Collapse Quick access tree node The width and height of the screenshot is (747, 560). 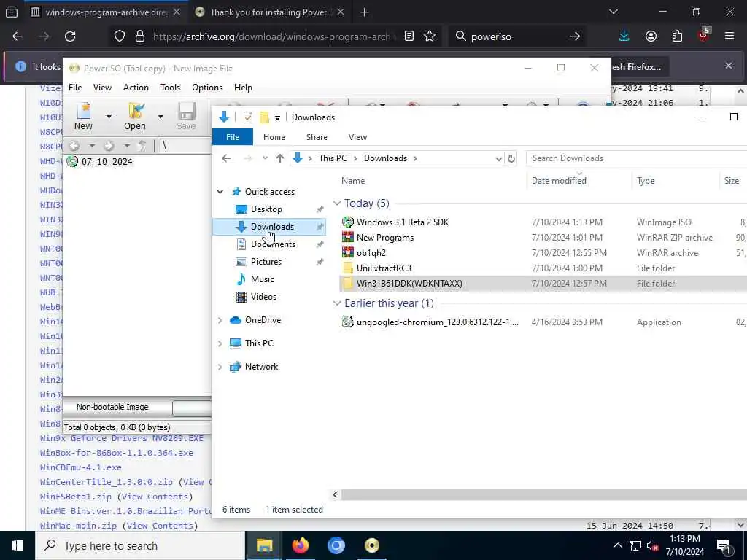coord(220,192)
